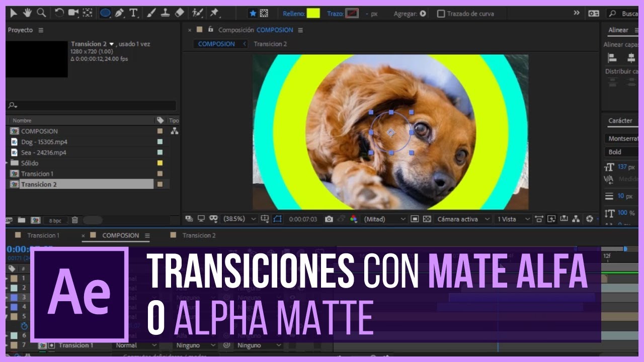Click the region of interest icon
Image resolution: width=644 pixels, height=362 pixels.
tap(415, 219)
